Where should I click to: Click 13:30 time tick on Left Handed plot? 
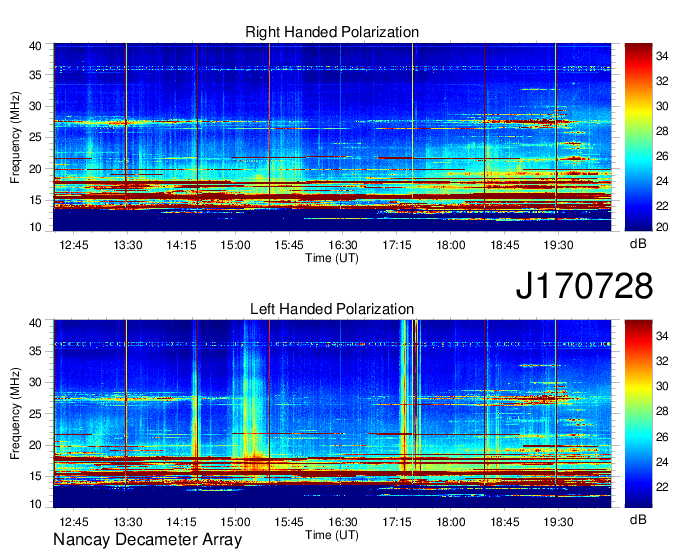[128, 522]
